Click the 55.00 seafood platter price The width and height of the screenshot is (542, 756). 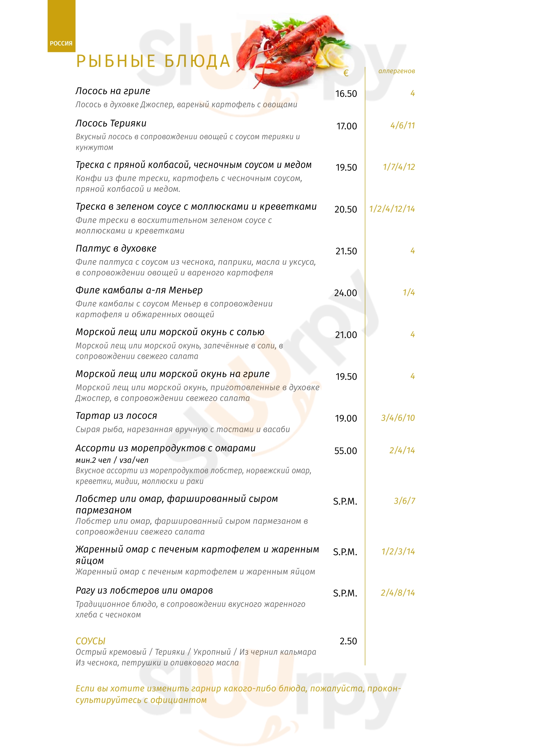pos(345,451)
